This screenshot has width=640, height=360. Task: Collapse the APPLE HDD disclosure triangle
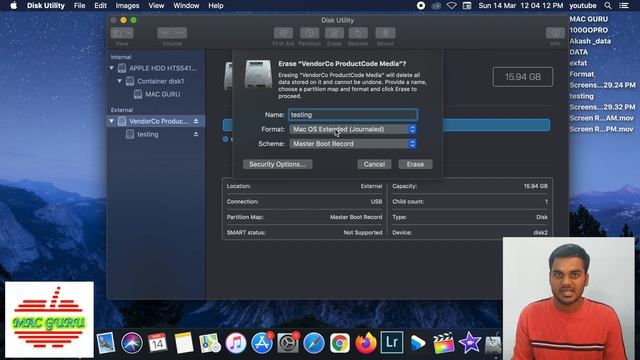[111, 68]
